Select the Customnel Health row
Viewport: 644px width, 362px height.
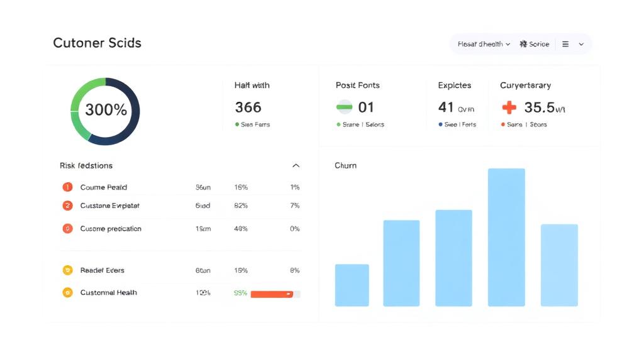coord(180,293)
